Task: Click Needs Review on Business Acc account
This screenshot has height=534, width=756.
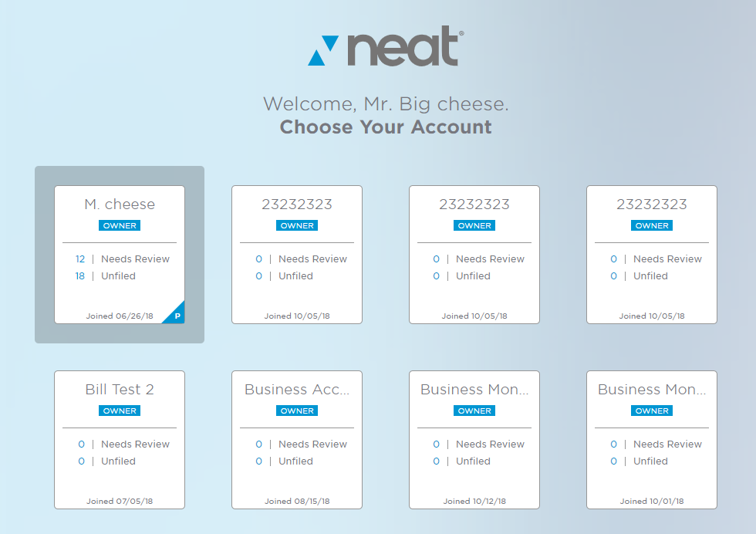Action: tap(312, 444)
